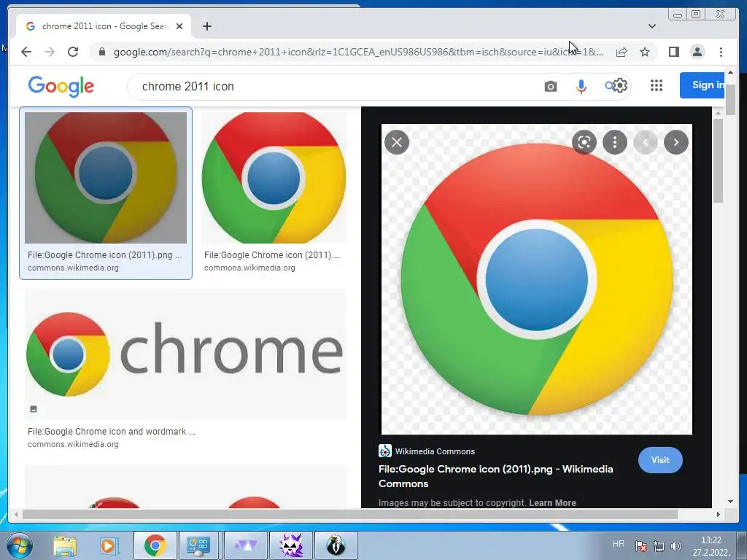
Task: Go to Google home via logo
Action: click(x=61, y=86)
